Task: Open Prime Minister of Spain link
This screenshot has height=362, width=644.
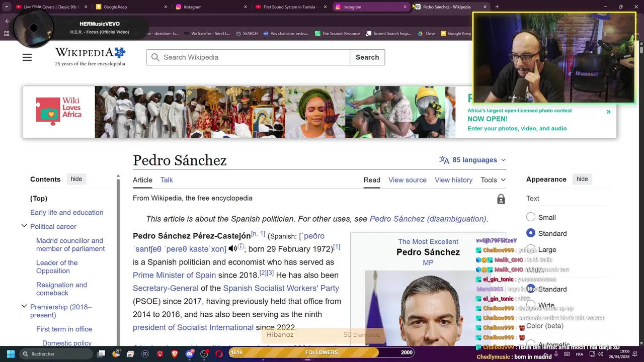Action: click(x=174, y=275)
